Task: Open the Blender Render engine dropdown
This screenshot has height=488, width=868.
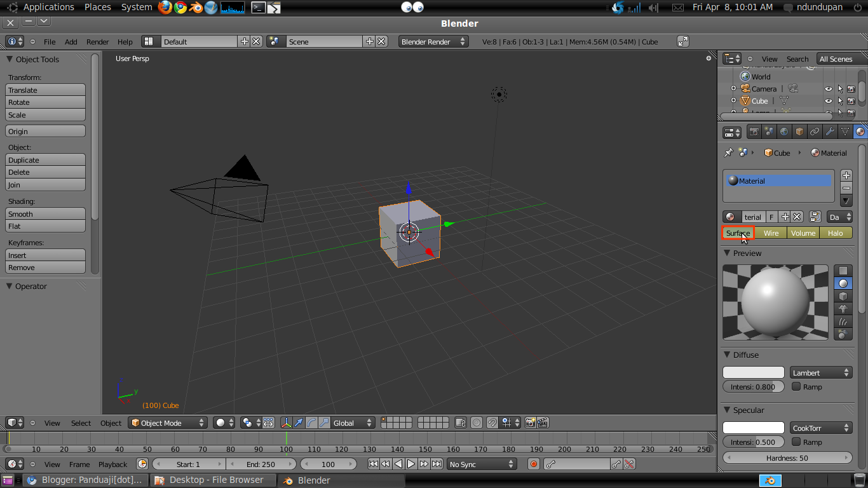Action: coord(433,41)
